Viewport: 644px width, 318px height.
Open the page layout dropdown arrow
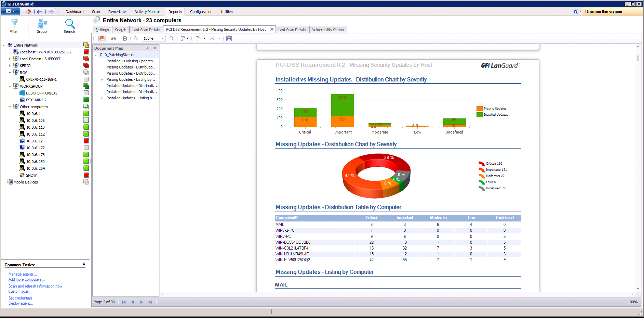coord(188,38)
